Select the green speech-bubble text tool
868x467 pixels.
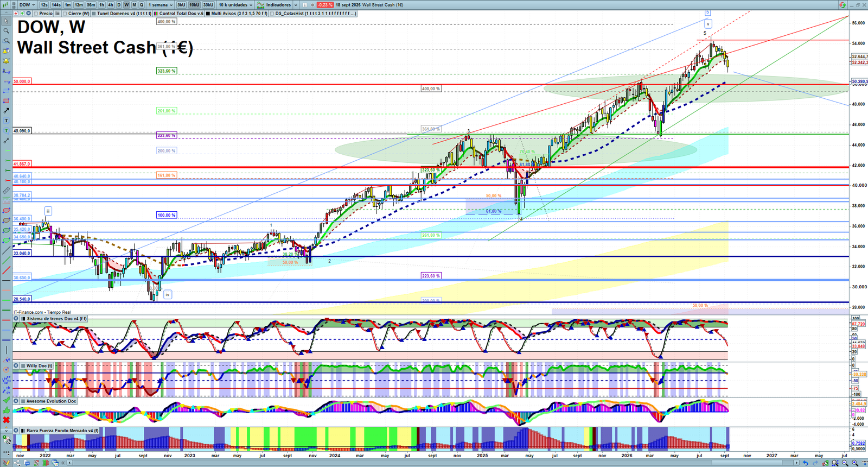pos(6,130)
